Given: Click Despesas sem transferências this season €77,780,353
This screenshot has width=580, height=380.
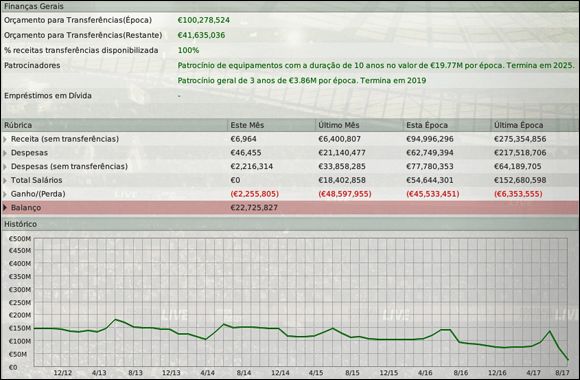Looking at the screenshot, I should tap(430, 167).
